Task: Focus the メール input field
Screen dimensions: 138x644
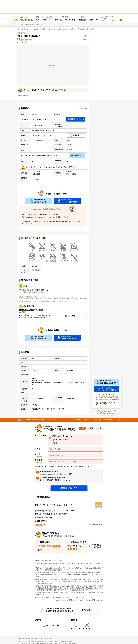Action: tap(76, 456)
